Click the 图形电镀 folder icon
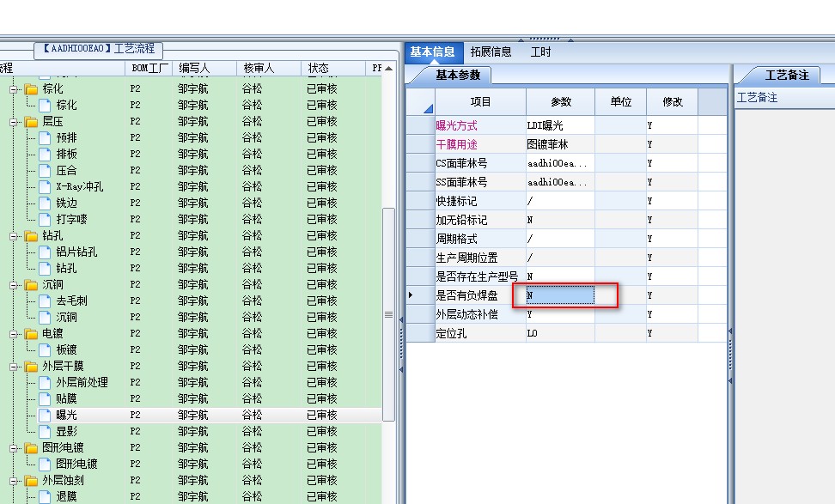 click(32, 447)
